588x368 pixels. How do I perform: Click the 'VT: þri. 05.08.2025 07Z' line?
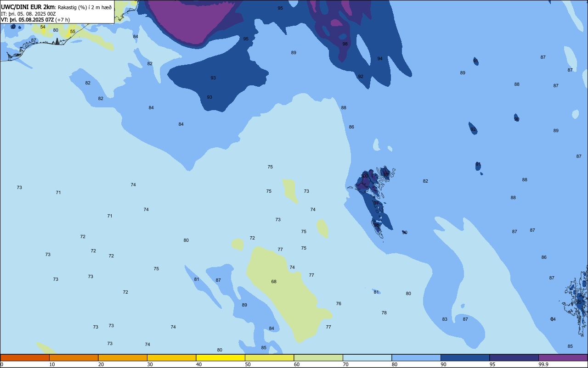(x=28, y=20)
